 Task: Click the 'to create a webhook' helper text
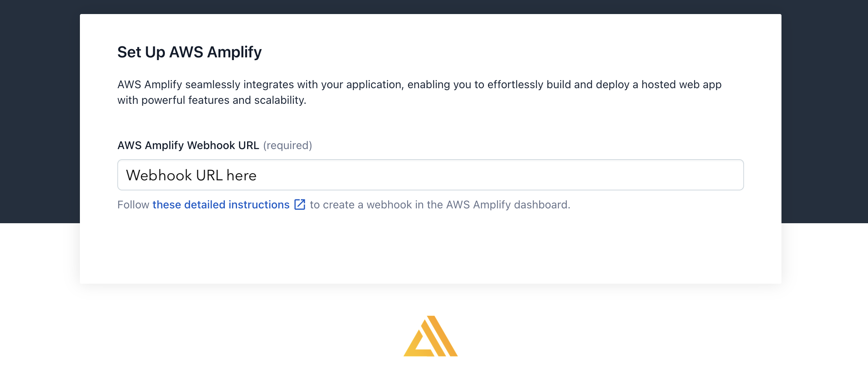pyautogui.click(x=440, y=204)
